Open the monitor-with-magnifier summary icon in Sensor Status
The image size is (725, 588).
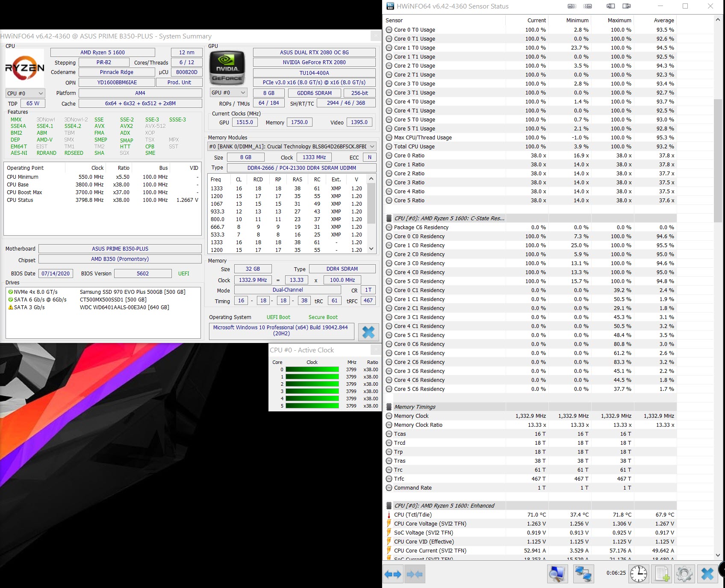557,574
